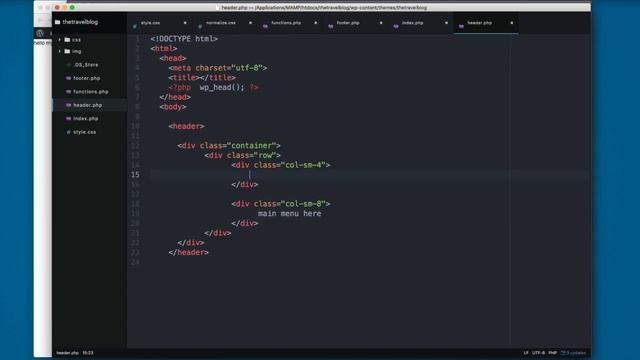Click the wp_head() function call
Screen dimensions: 640x360
[222, 87]
